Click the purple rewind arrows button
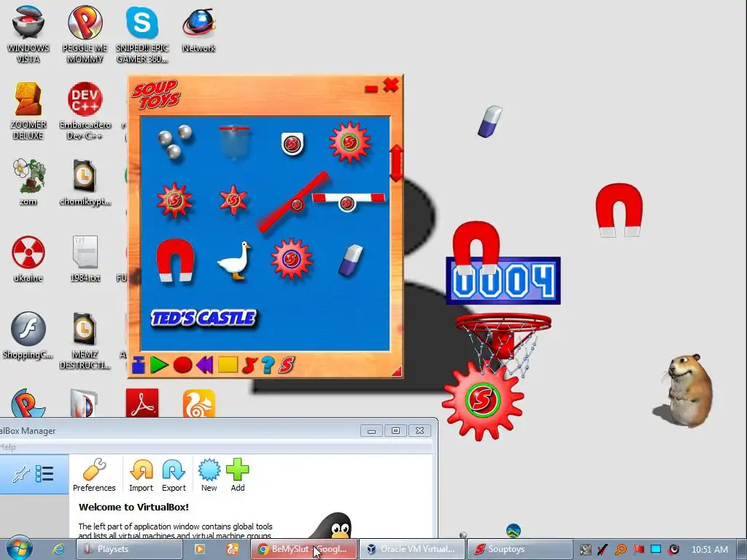The height and width of the screenshot is (560, 747). click(x=205, y=365)
